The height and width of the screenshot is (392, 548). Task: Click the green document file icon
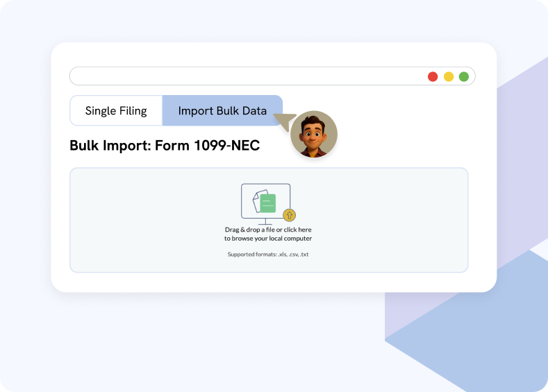(268, 203)
